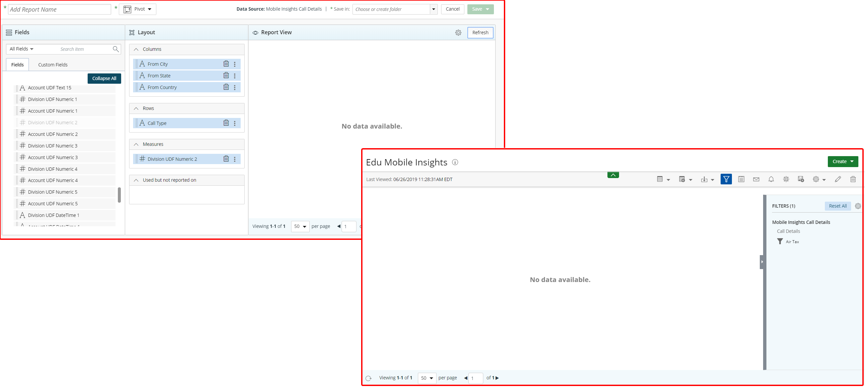
Task: Click info icon beside Edu Mobile Insights title
Action: click(455, 162)
